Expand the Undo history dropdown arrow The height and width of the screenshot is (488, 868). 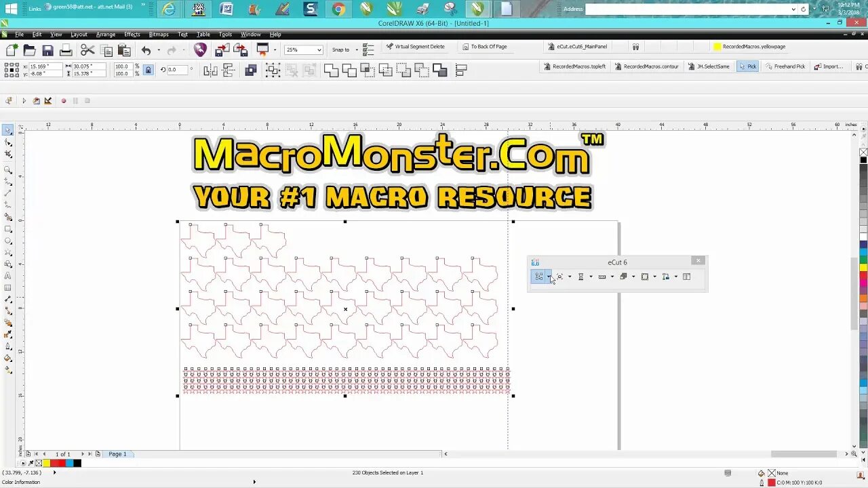coord(159,49)
